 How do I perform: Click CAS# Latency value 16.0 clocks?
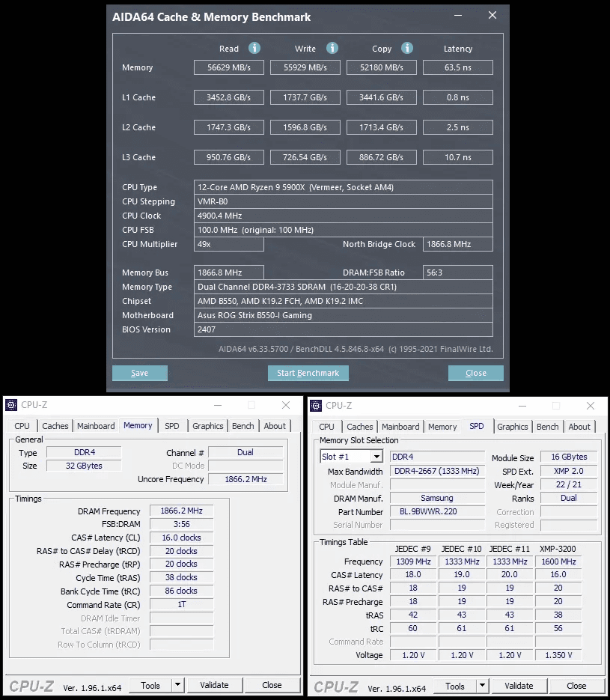point(181,538)
